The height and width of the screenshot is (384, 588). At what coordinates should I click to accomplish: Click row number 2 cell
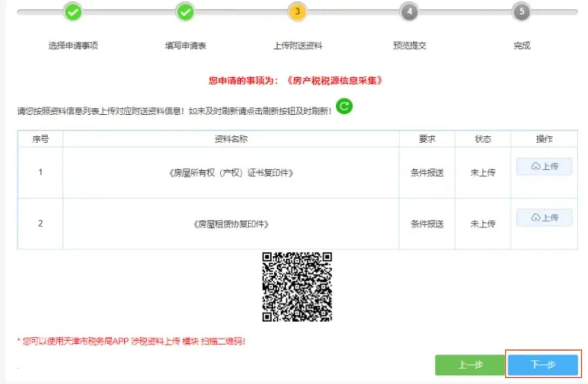click(x=40, y=224)
